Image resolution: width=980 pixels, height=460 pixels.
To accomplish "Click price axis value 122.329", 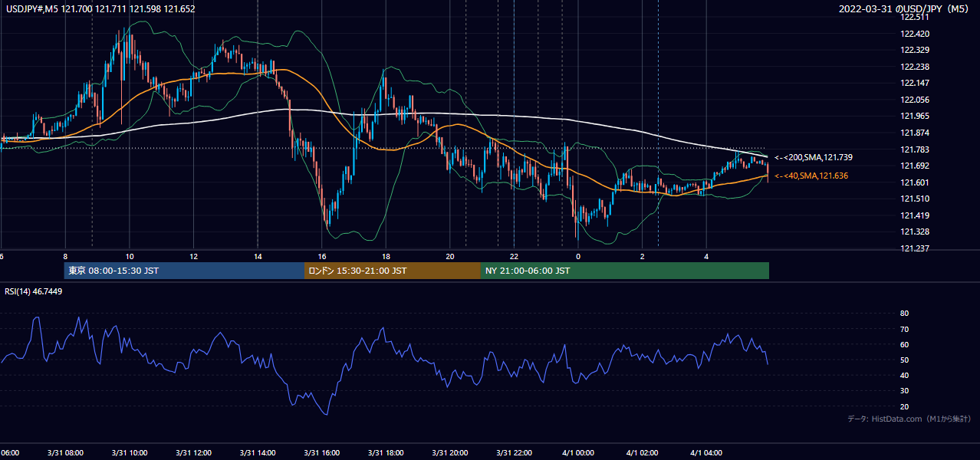I will point(916,50).
